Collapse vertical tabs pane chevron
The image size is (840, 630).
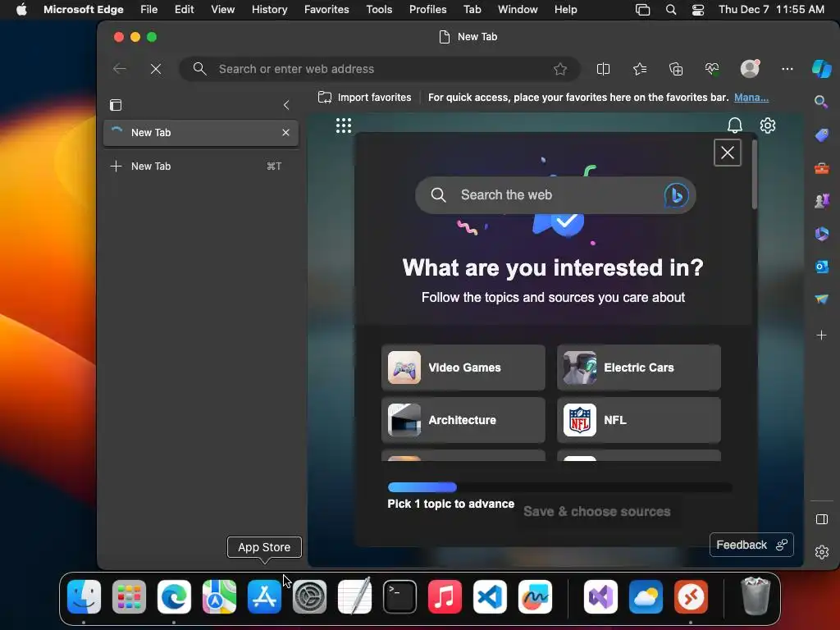point(286,105)
